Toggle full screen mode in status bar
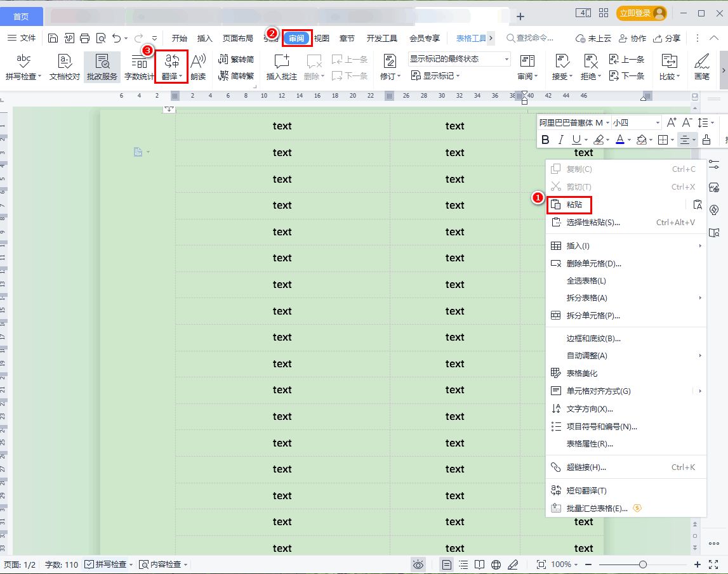Image resolution: width=728 pixels, height=574 pixels. click(x=713, y=564)
